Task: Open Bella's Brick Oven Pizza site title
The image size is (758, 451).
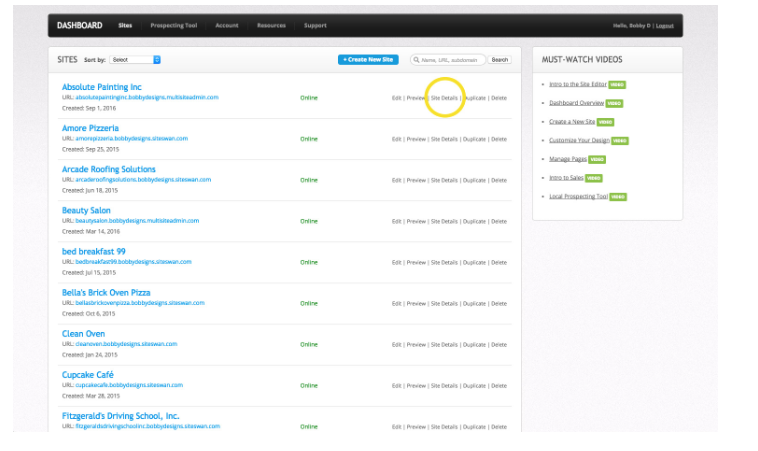Action: pos(106,292)
